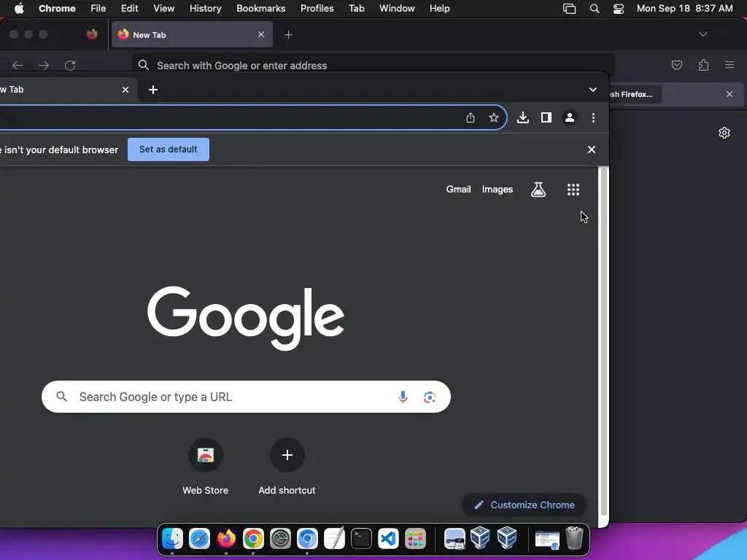This screenshot has width=747, height=560.
Task: Open the History menu
Action: 205,9
